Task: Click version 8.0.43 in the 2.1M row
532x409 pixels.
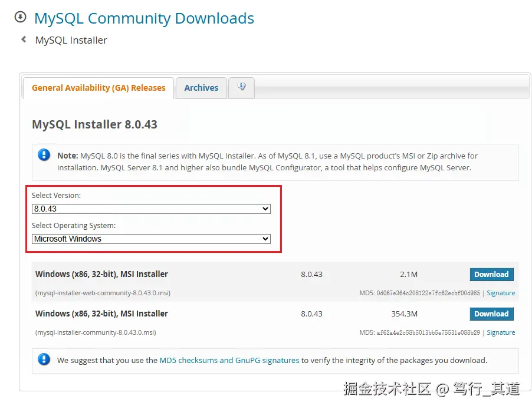Action: (x=311, y=275)
